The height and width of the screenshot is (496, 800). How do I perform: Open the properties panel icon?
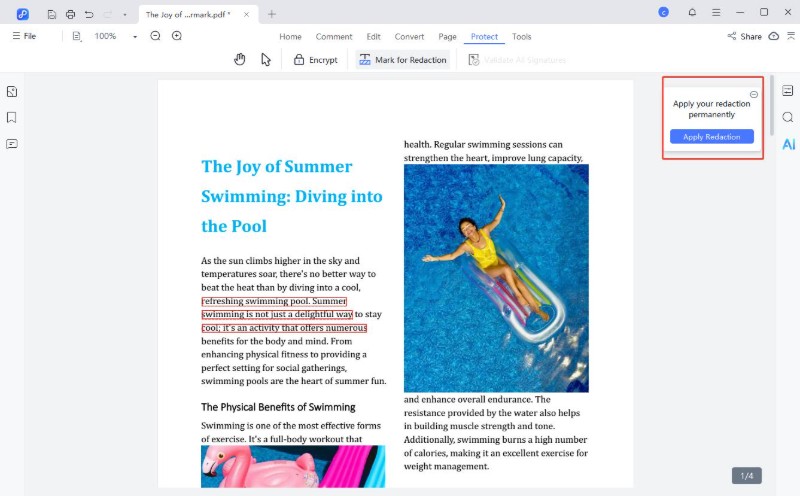[x=788, y=91]
